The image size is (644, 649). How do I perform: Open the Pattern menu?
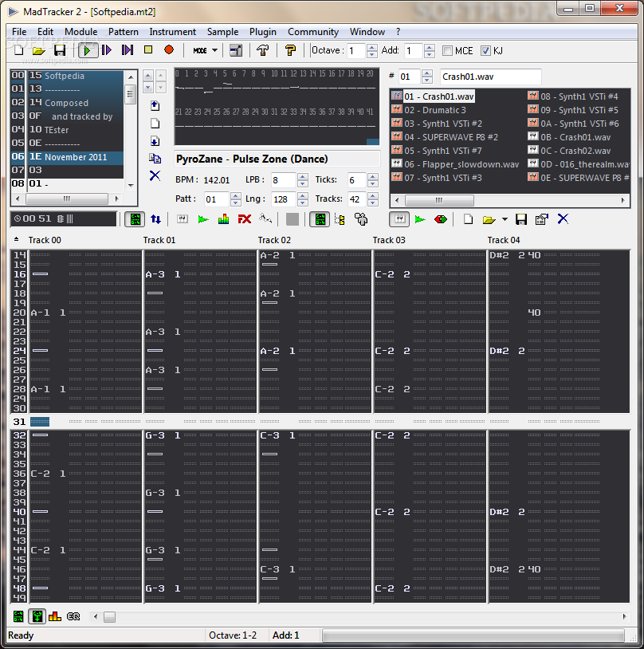pyautogui.click(x=124, y=32)
